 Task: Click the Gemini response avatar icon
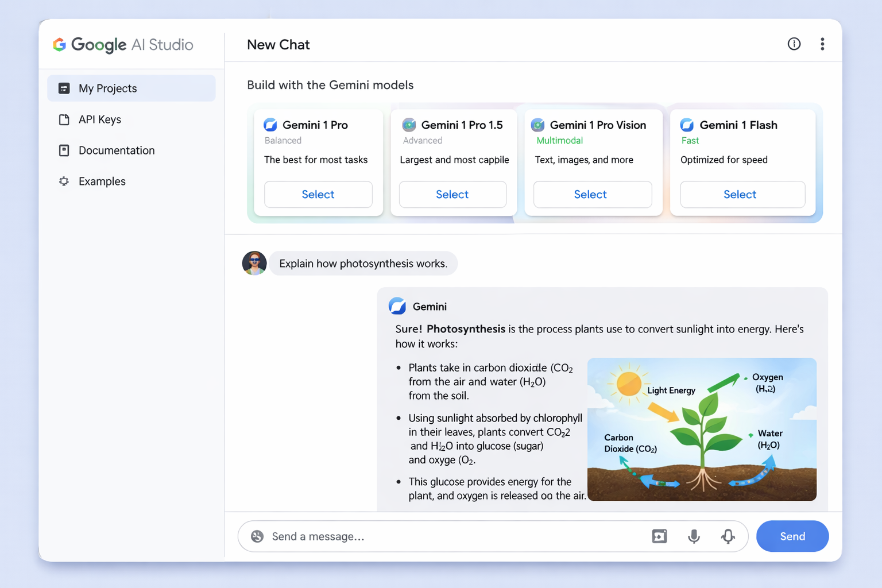[x=397, y=306]
